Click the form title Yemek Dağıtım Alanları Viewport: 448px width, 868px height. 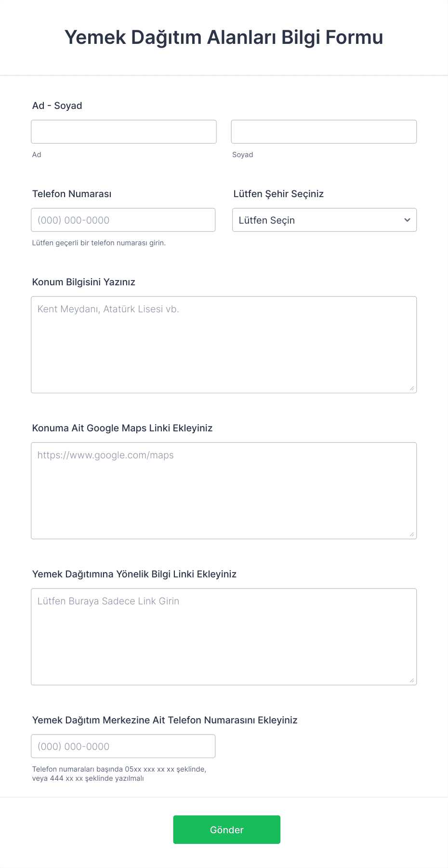(x=224, y=37)
